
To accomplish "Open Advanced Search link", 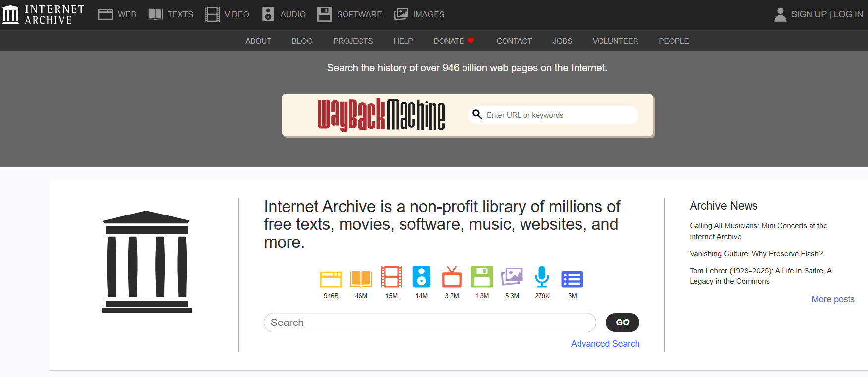I will coord(605,344).
